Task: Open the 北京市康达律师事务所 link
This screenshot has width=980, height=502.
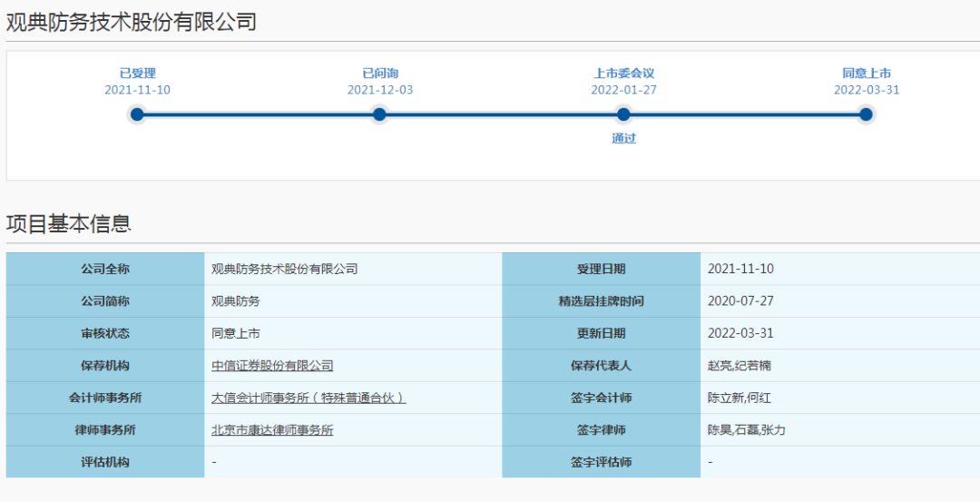Action: point(272,430)
